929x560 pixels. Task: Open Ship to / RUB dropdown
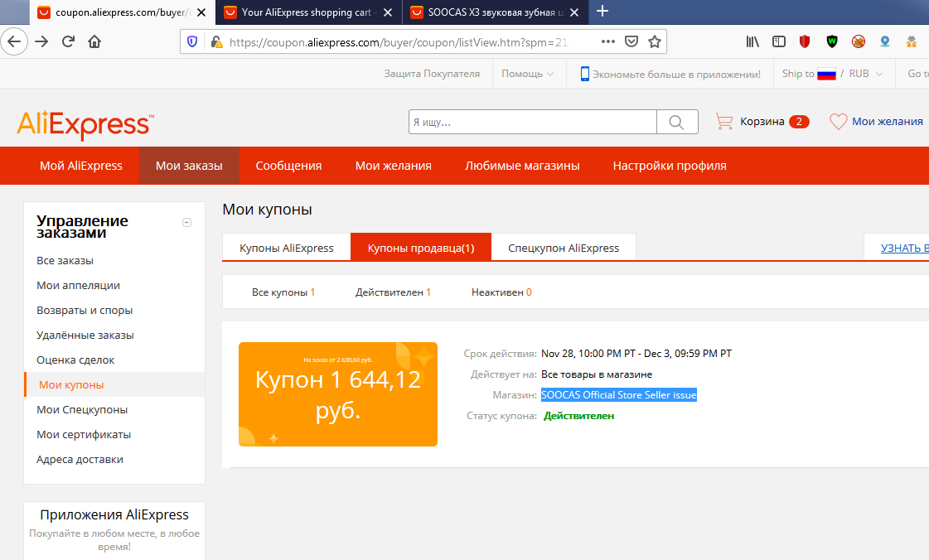click(x=832, y=74)
